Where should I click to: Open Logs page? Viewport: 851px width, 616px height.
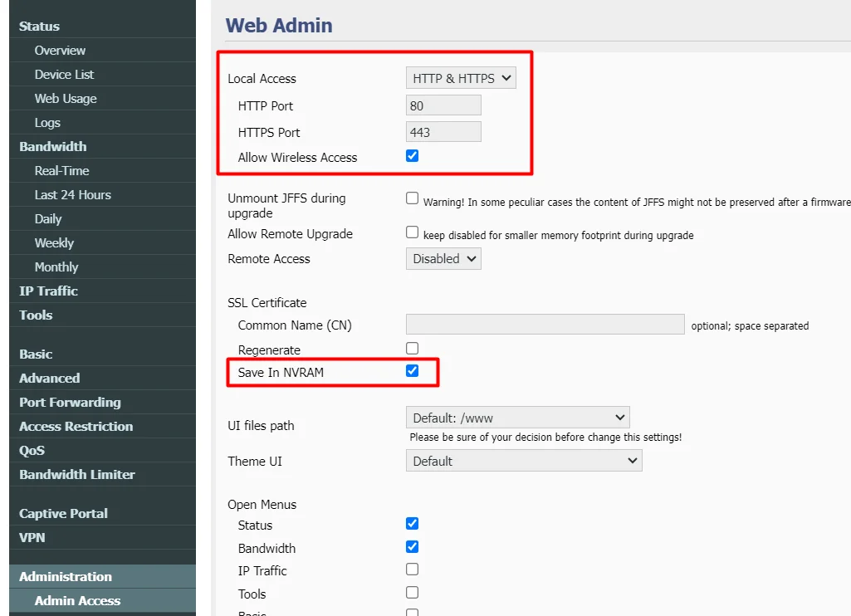(103, 123)
